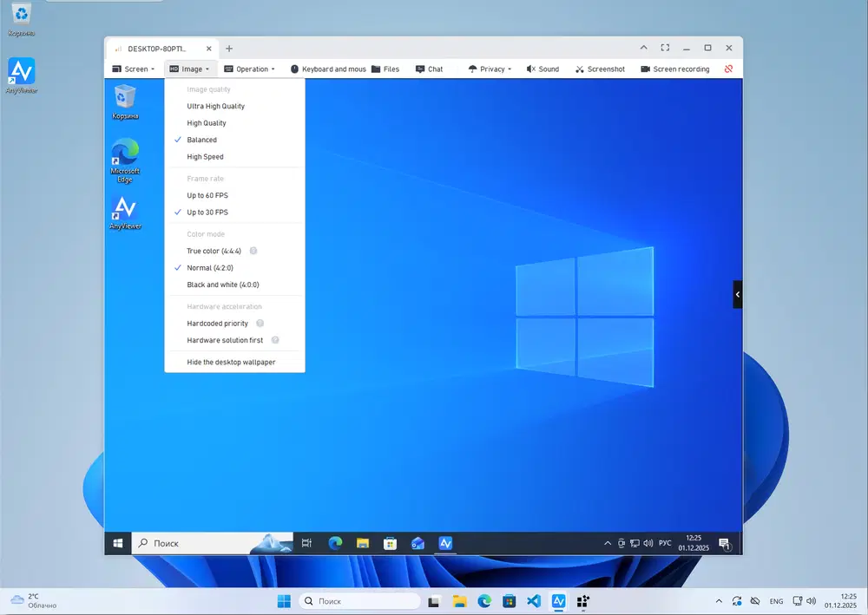Open local Recycle Bin on desktop

[x=21, y=19]
